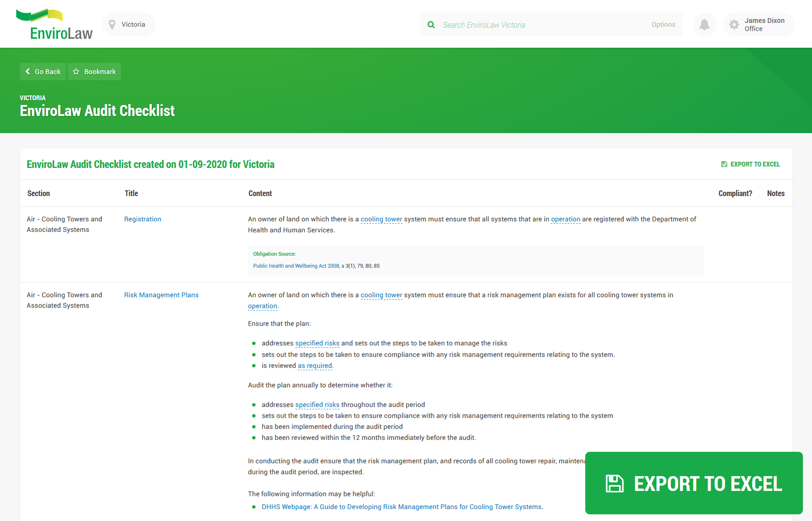Click 'cooling tower' link in Registration row
Screen dimensions: 812x521
click(x=381, y=219)
